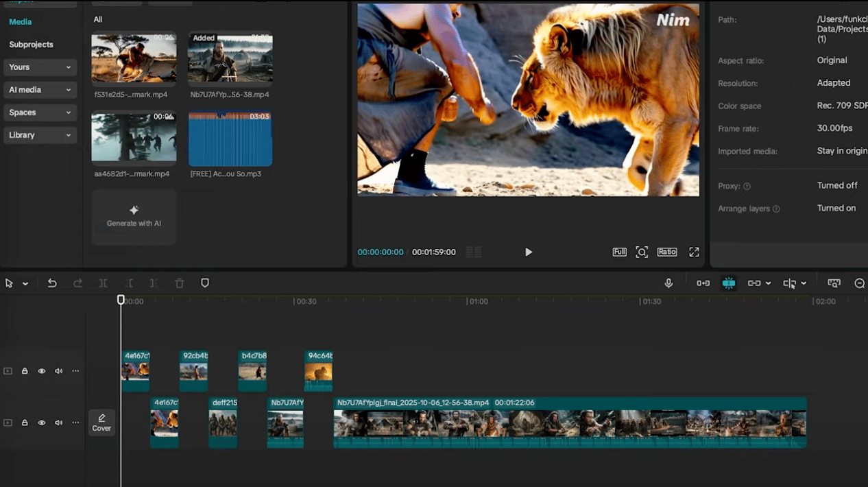Click the Cover edit button
Image resolution: width=868 pixels, height=487 pixels.
tap(101, 423)
